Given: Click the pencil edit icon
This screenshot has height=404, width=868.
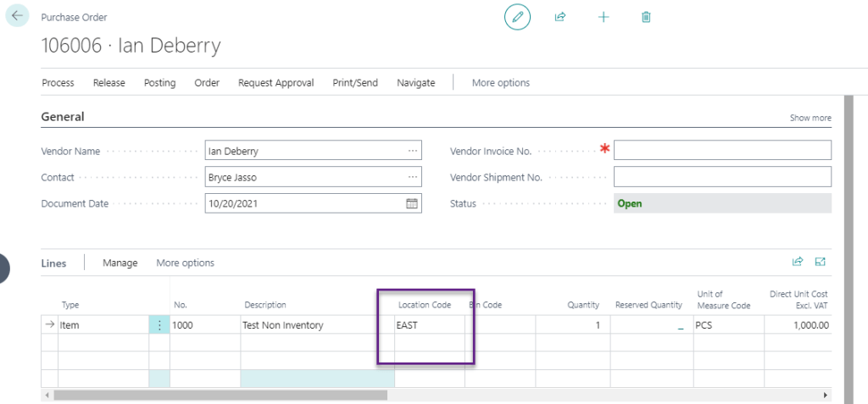Looking at the screenshot, I should pyautogui.click(x=517, y=17).
